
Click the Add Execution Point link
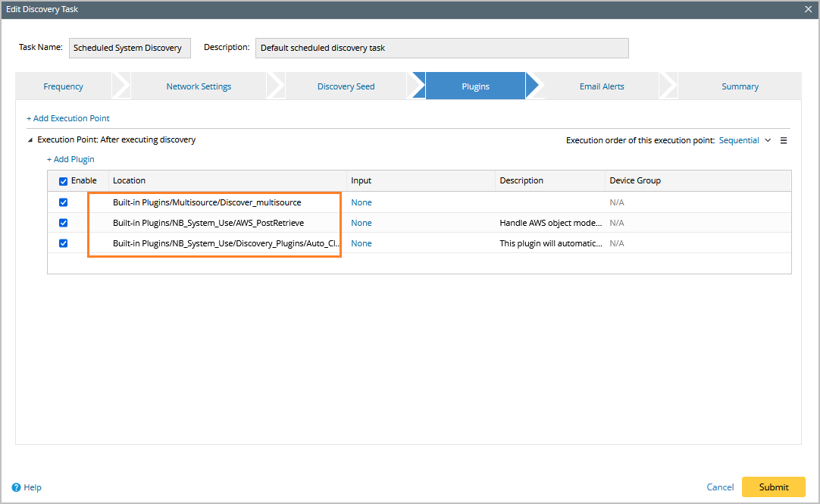68,118
